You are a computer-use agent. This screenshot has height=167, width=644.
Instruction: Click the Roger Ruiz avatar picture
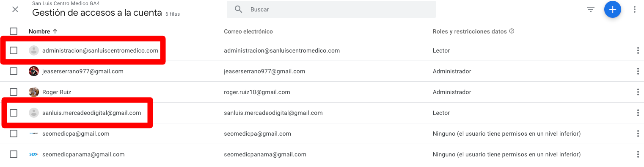(34, 92)
